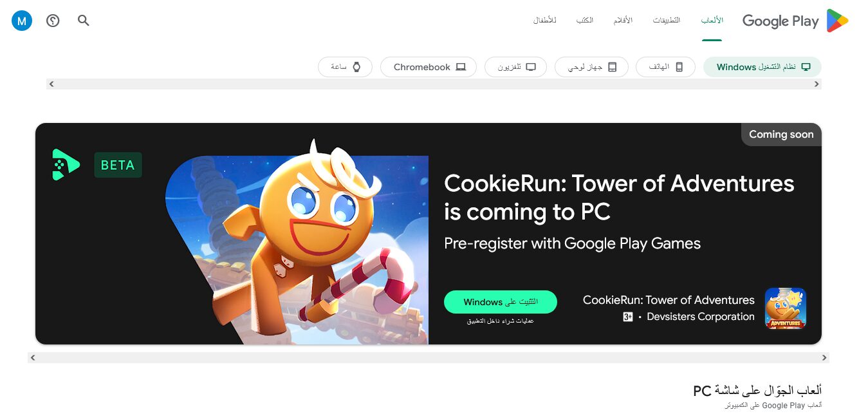Select the Chromebook device chip
The image size is (868, 414).
429,67
